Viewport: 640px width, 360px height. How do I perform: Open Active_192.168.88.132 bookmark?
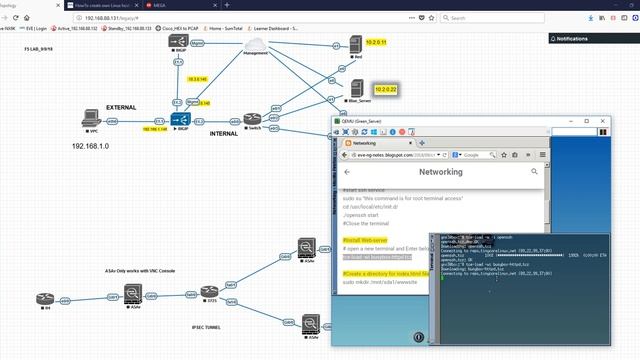click(x=74, y=29)
